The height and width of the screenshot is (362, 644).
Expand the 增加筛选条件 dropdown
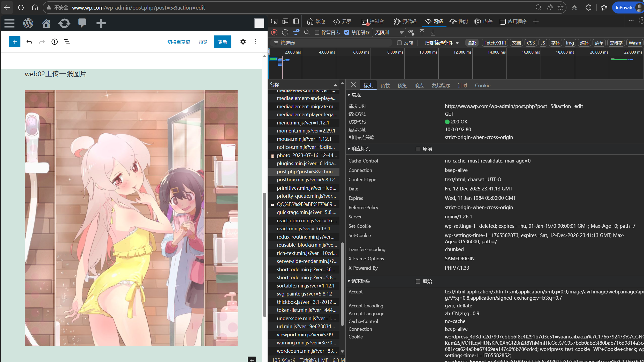pos(441,43)
